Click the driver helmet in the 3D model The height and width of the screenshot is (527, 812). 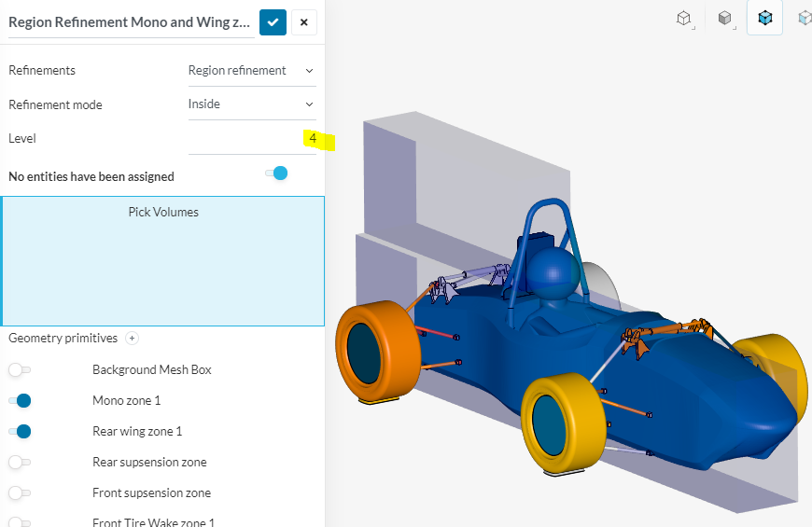[553, 272]
